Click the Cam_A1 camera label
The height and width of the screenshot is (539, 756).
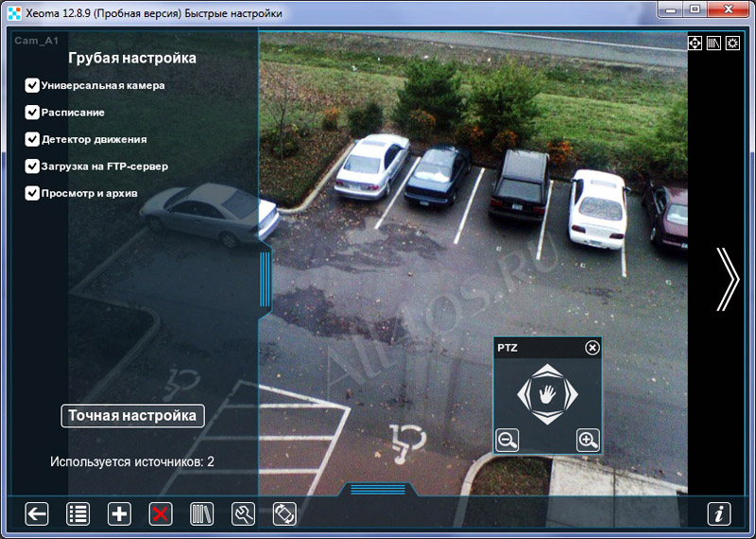pyautogui.click(x=36, y=41)
